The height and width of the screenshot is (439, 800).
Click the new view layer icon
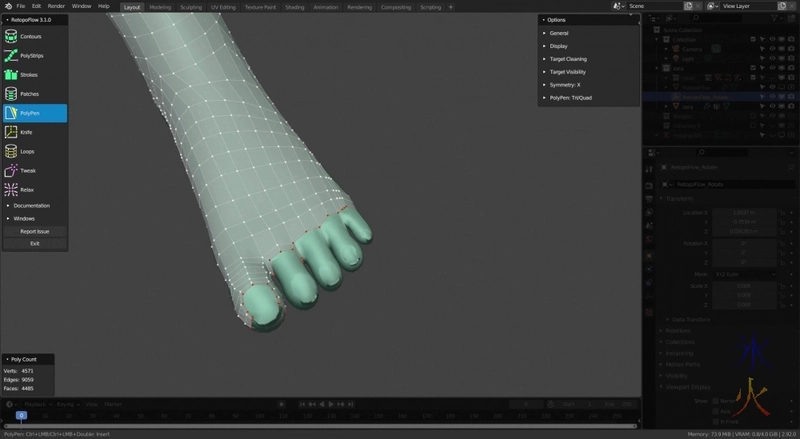pos(782,6)
